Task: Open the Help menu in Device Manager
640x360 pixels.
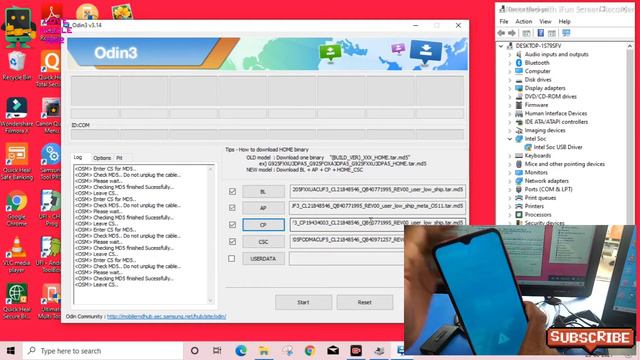Action: 564,22
